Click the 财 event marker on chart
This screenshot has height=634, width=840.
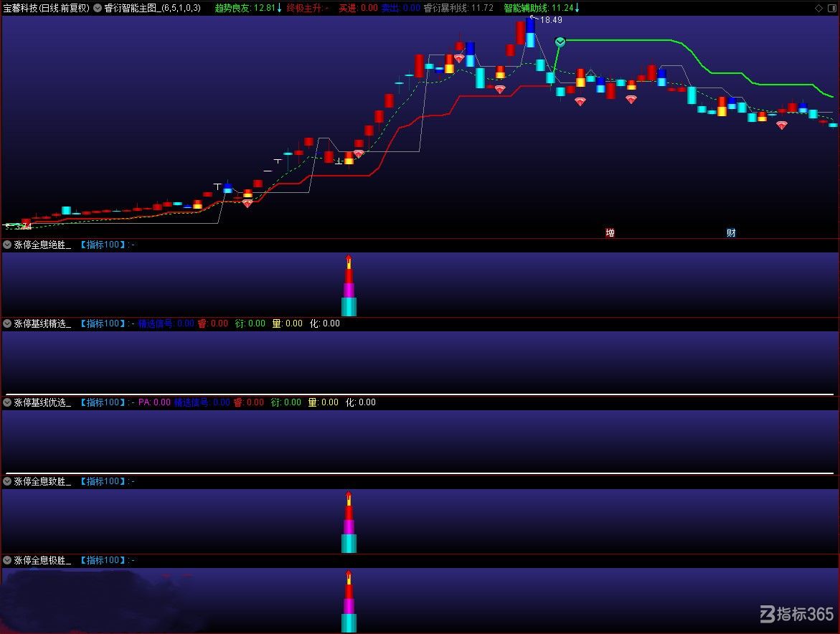[x=731, y=232]
